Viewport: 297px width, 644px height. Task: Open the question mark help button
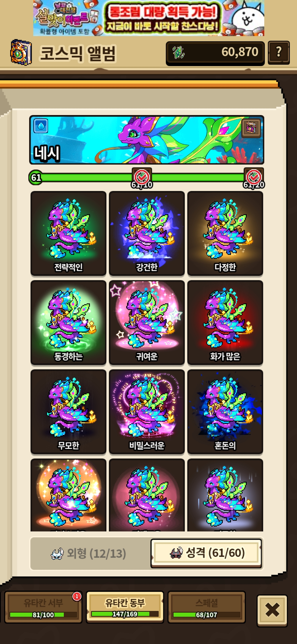(279, 53)
